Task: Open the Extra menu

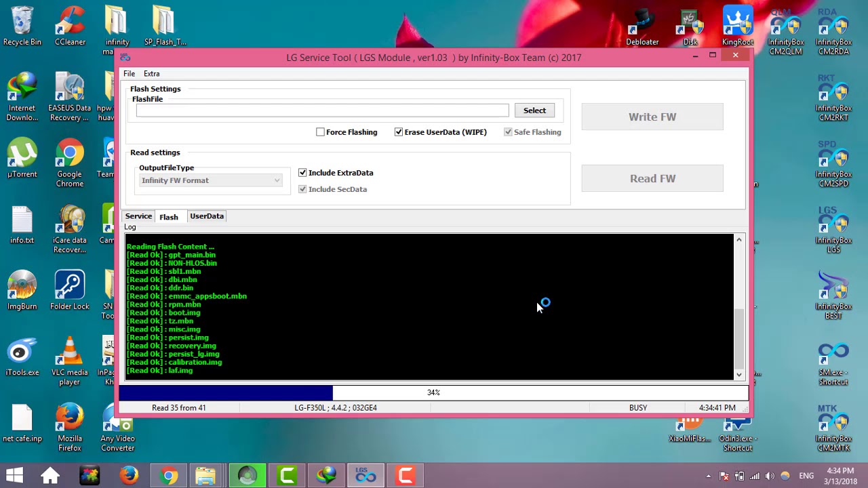Action: (x=151, y=73)
